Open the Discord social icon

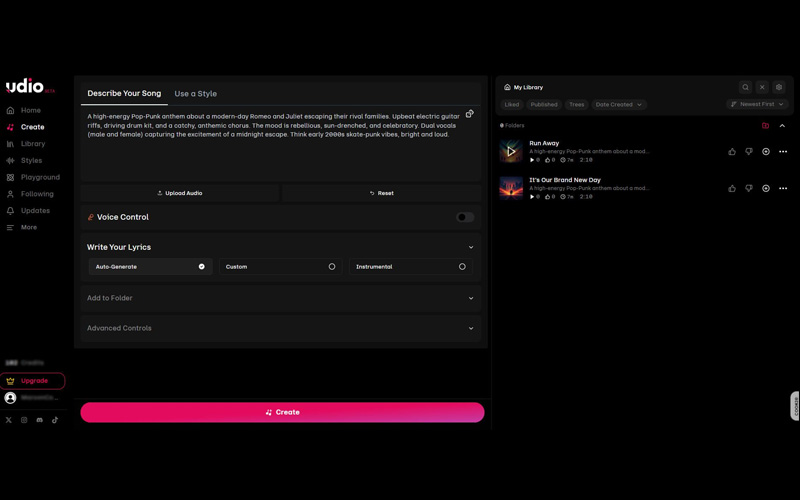point(39,420)
